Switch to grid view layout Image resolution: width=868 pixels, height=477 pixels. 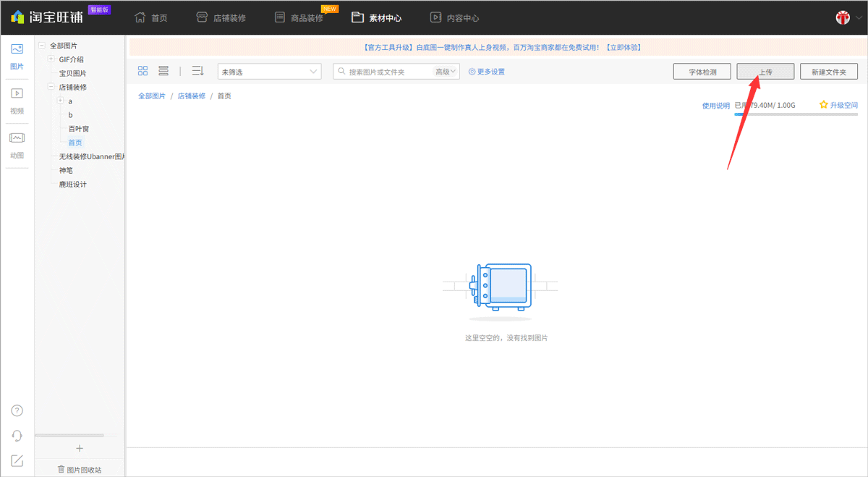click(x=142, y=71)
